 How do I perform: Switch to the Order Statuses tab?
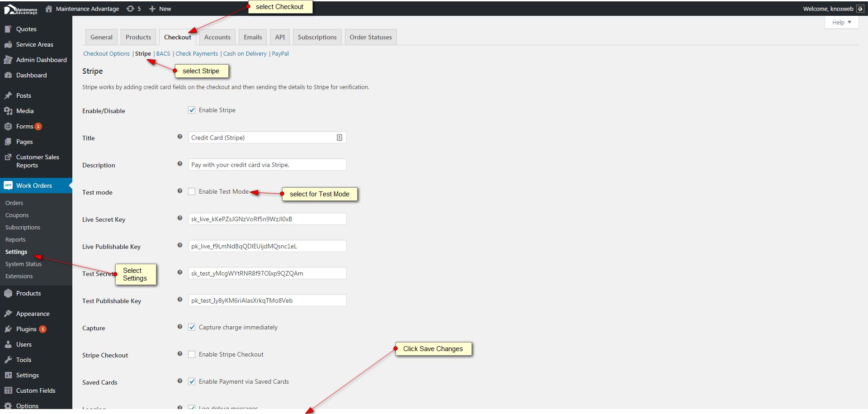click(x=371, y=37)
